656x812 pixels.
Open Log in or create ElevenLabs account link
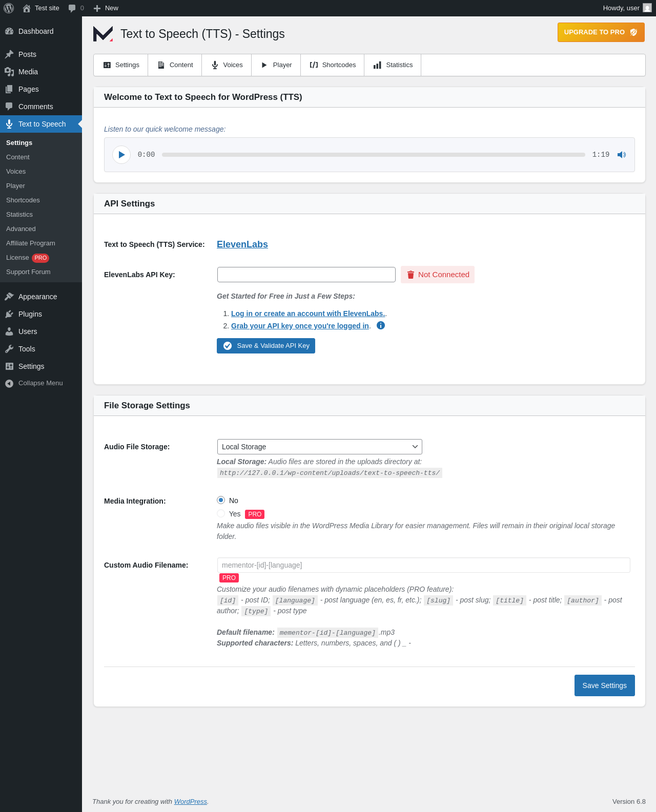309,314
